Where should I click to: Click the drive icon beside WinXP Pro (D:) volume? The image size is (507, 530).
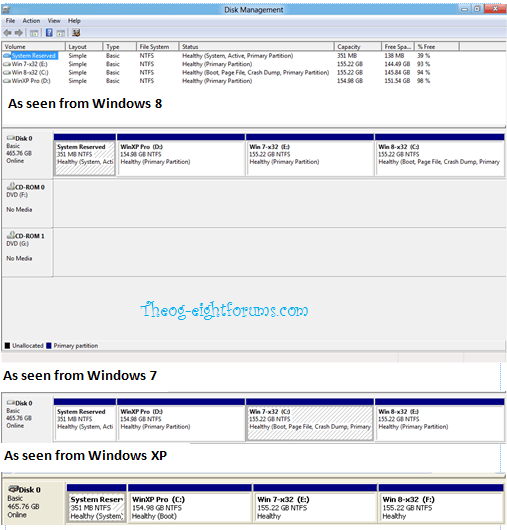point(7,81)
